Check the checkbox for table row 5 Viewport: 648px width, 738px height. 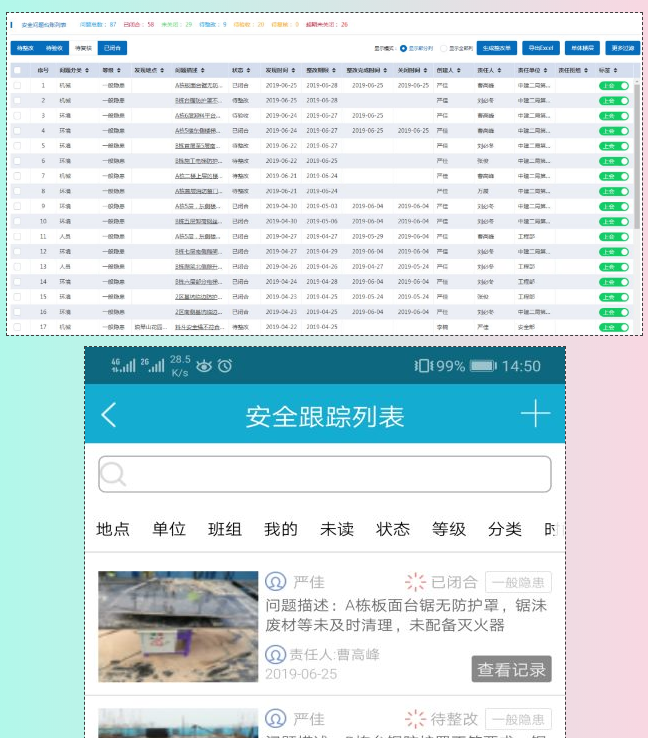tap(17, 146)
